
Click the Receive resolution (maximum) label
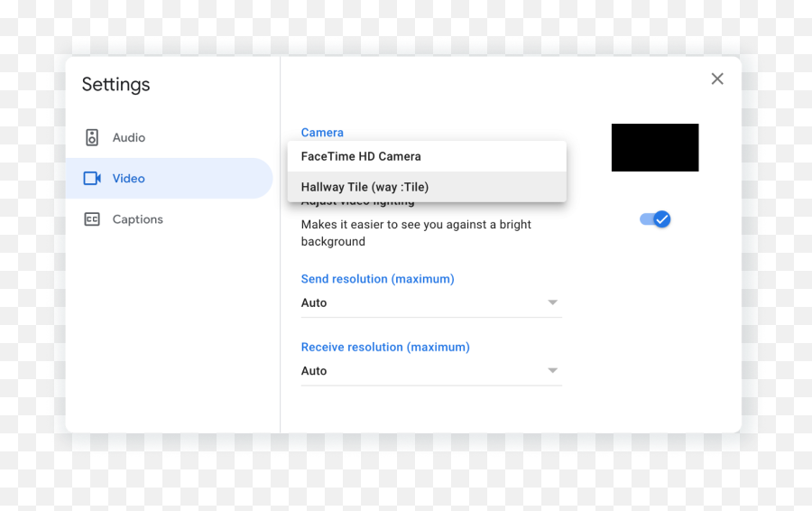point(385,347)
